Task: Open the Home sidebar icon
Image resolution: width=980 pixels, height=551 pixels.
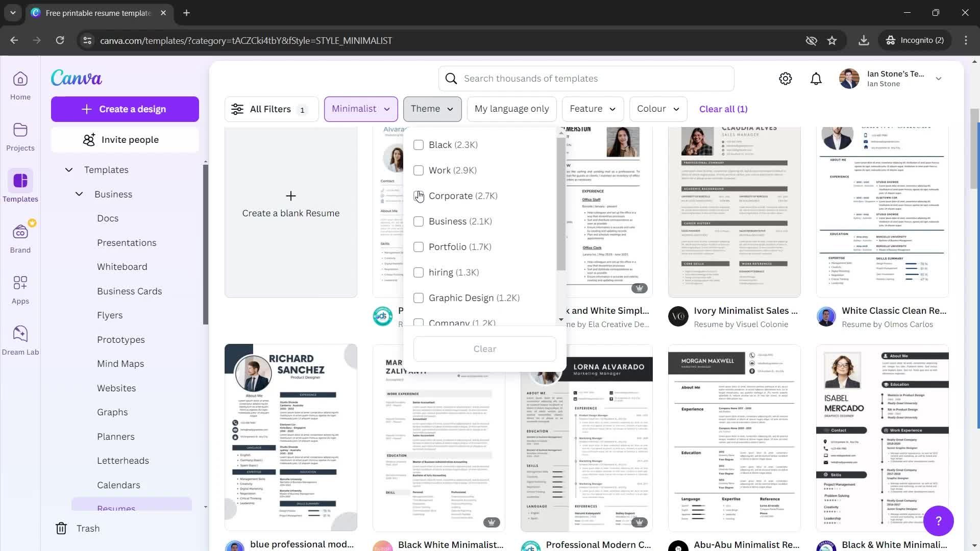Action: (20, 79)
